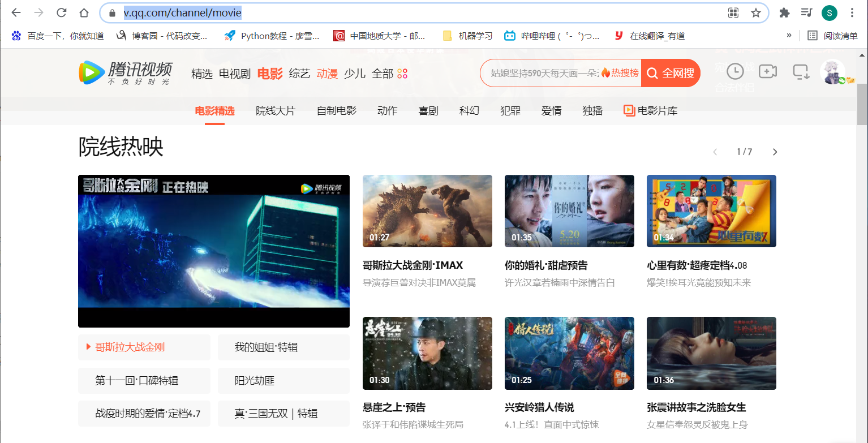This screenshot has width=868, height=443.
Task: Switch to 院线大片 tab
Action: point(276,111)
